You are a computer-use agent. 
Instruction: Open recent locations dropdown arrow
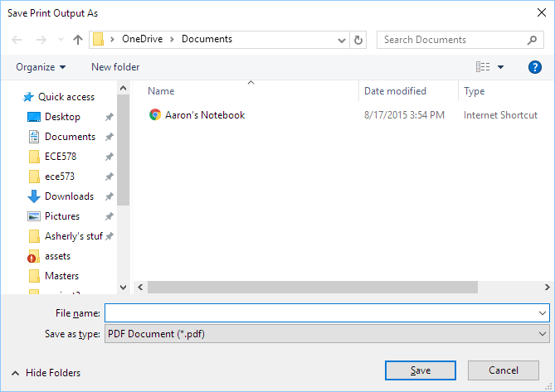[x=61, y=40]
